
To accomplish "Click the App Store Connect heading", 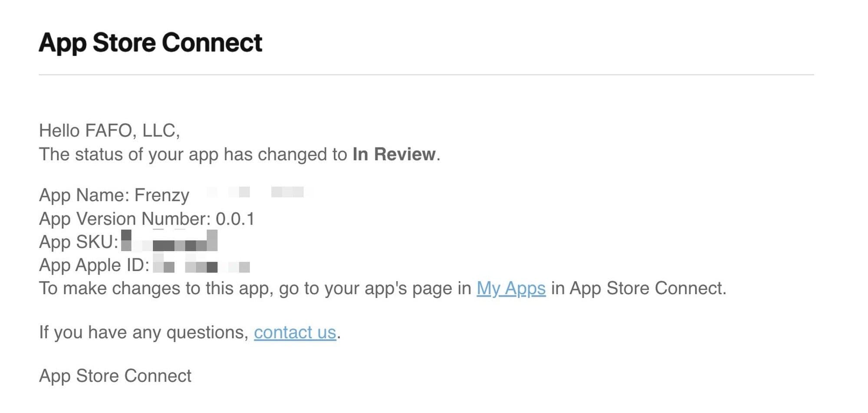I will pos(150,43).
